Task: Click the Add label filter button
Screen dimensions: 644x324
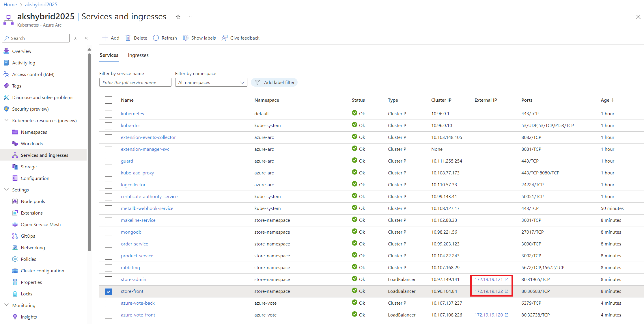Action: 274,82
